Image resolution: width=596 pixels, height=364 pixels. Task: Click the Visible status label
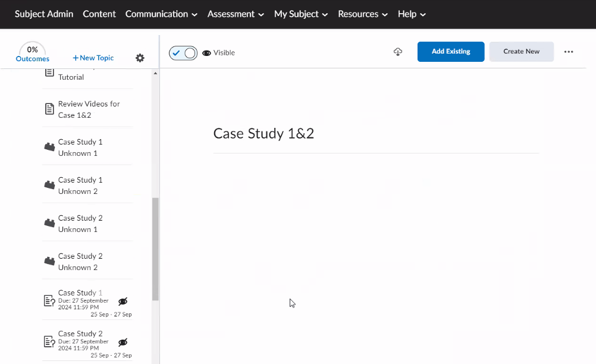click(x=224, y=53)
